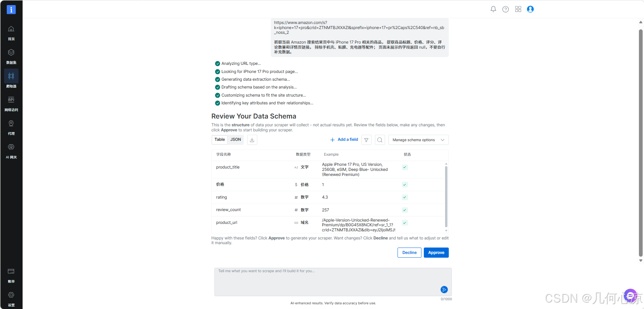Click the Decline button
The image size is (644, 309).
(x=409, y=253)
